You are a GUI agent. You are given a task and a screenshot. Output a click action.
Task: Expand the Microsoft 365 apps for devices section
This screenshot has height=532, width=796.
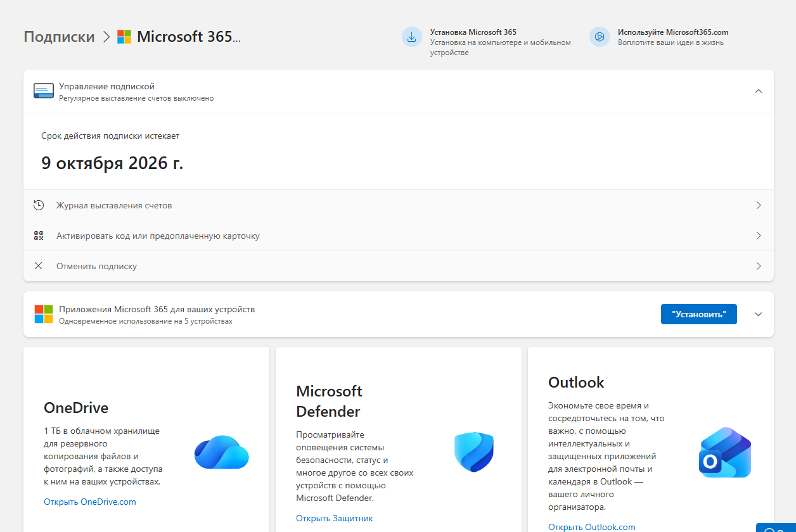coord(759,314)
